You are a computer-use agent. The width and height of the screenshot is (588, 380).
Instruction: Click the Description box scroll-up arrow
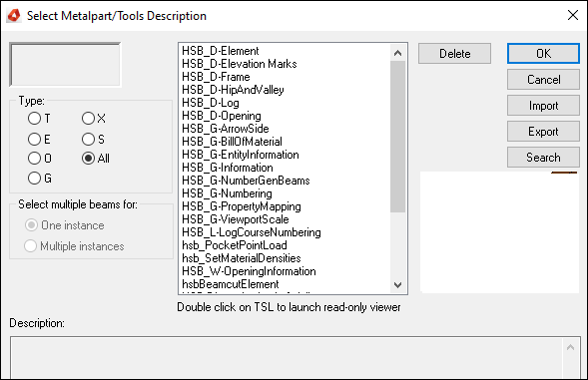pos(570,348)
